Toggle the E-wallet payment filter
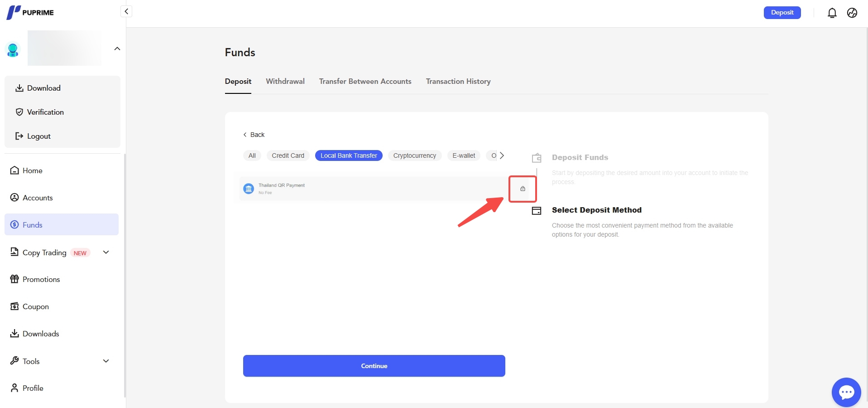Image resolution: width=868 pixels, height=408 pixels. click(463, 155)
